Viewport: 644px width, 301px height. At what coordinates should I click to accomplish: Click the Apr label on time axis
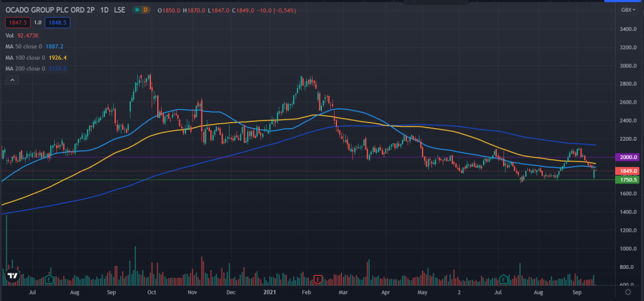pos(386,292)
